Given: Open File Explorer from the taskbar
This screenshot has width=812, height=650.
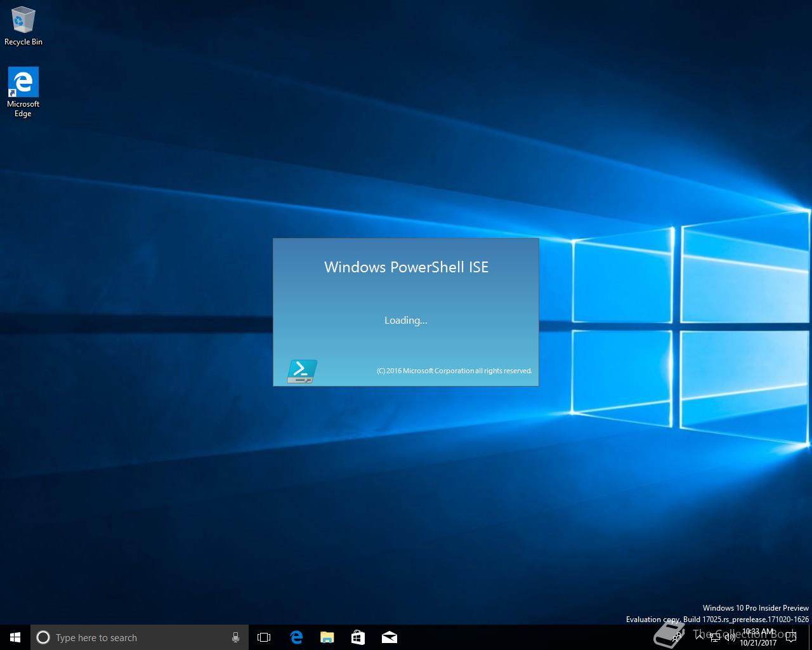Looking at the screenshot, I should (x=327, y=637).
